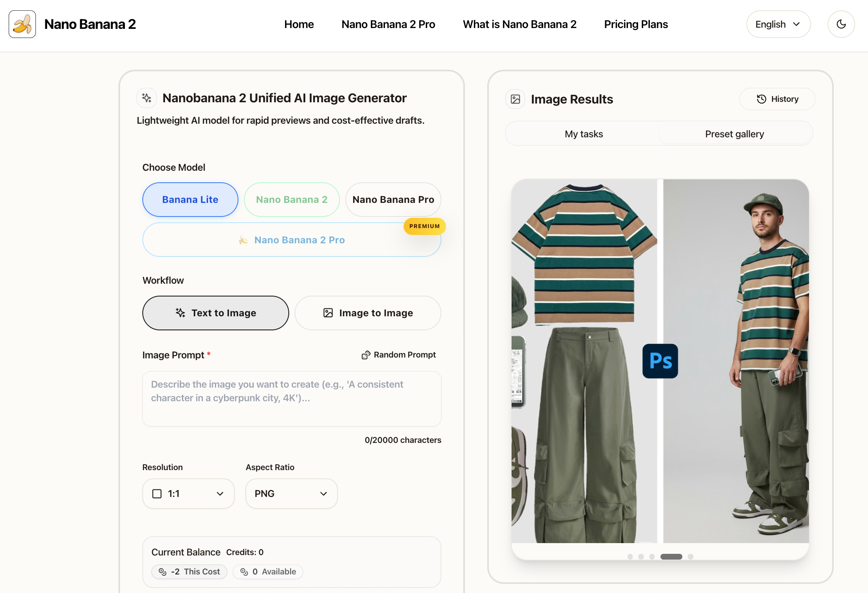
Task: Click the Nano Banana 2 banana logo
Action: tap(22, 24)
